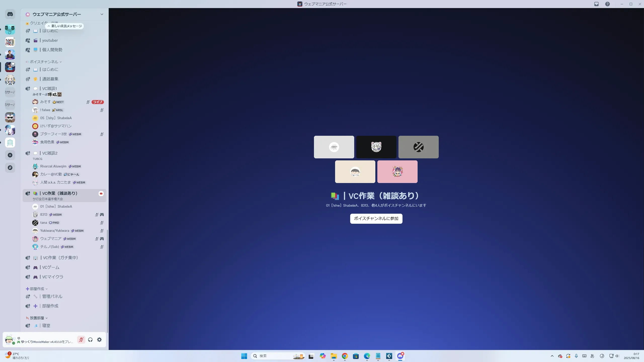The height and width of the screenshot is (362, 644).
Task: Open the 通話募集 text channel
Action: (50, 79)
